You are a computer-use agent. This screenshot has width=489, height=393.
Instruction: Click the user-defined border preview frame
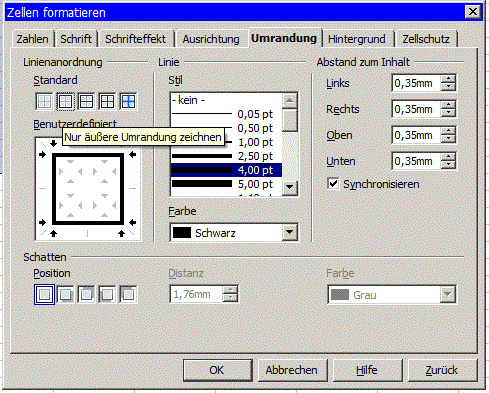click(x=88, y=189)
